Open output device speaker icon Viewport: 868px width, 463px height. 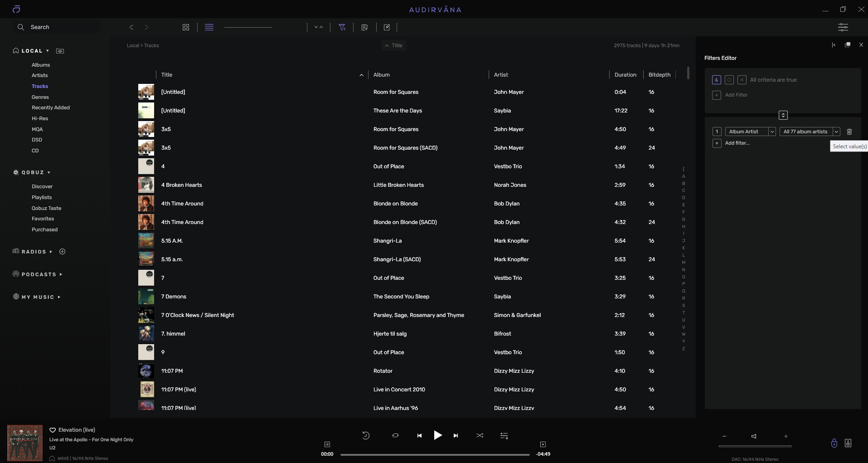[x=848, y=443]
